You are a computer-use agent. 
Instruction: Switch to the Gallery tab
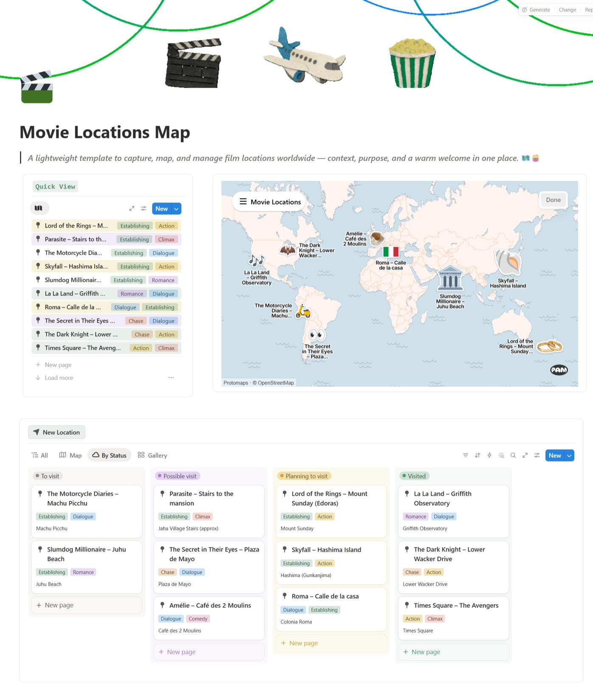click(x=152, y=455)
